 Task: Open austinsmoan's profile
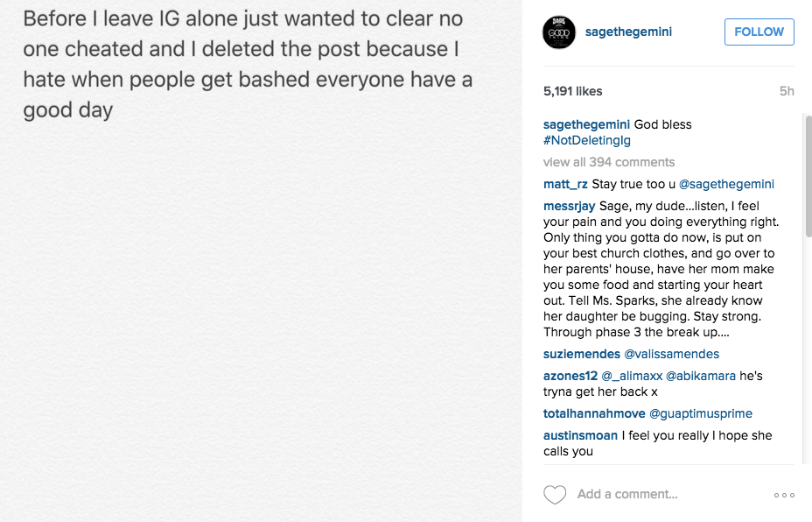[581, 435]
